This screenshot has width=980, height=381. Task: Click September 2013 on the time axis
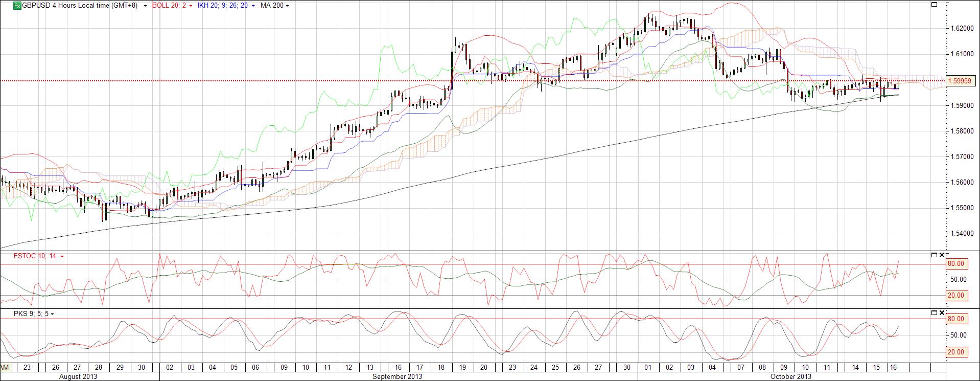tap(398, 377)
